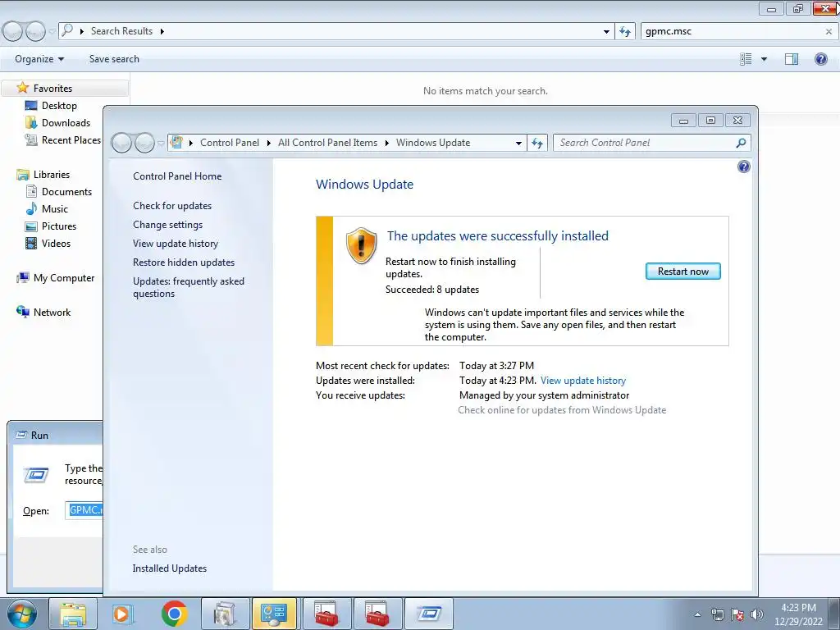Refresh the Windows Update address bar
The height and width of the screenshot is (630, 840).
coord(537,143)
